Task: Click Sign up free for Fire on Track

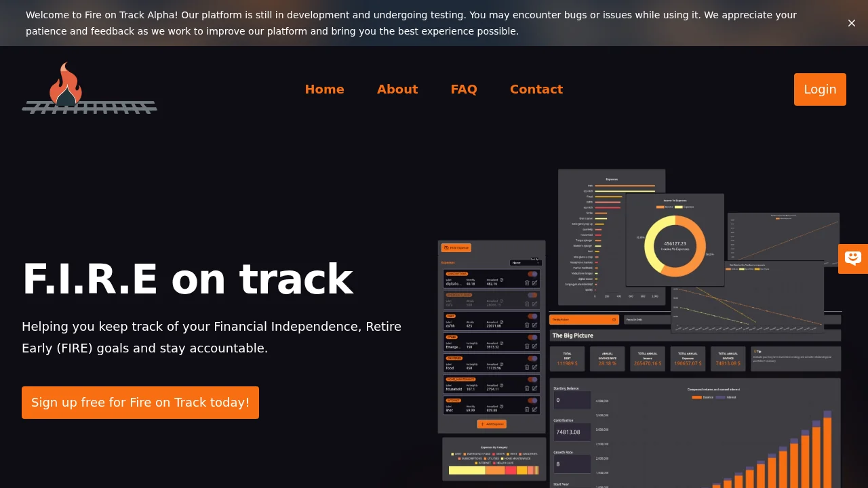Action: (140, 402)
